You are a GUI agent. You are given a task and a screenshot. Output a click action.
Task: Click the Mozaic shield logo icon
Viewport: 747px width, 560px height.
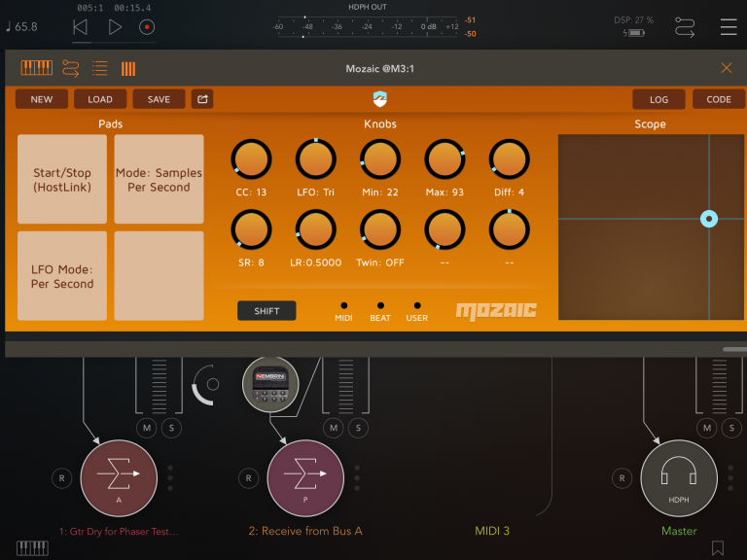[x=379, y=99]
